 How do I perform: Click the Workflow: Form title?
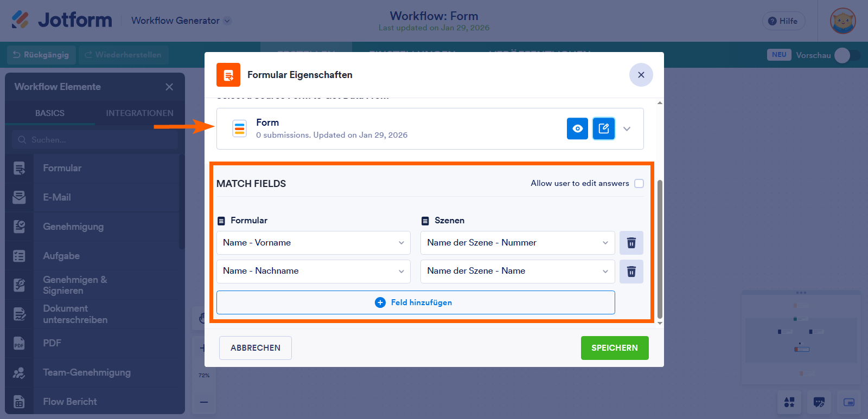tap(434, 16)
